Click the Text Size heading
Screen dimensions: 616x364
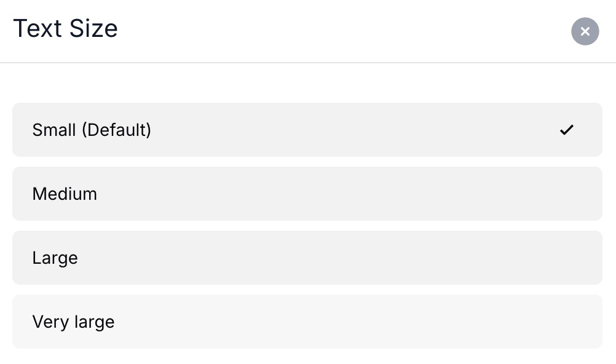(65, 29)
